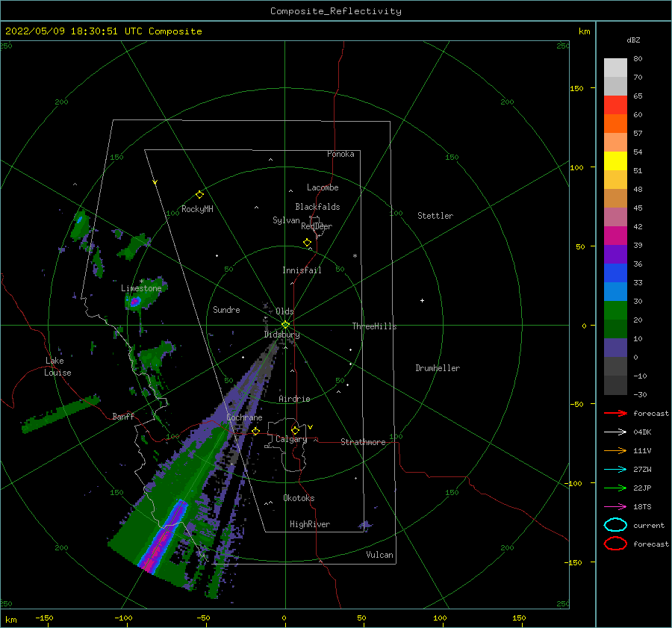Click the yellow v marker east of Calgary
This screenshot has height=628, width=672.
(311, 427)
